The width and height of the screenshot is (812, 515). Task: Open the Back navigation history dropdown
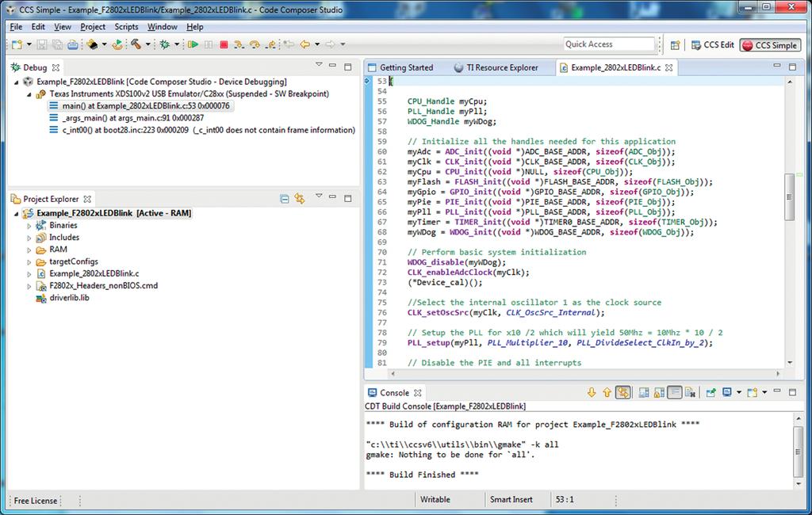[x=317, y=44]
